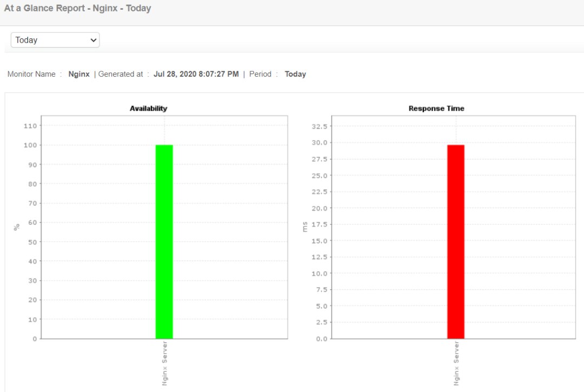584x392 pixels.
Task: Click the ms axis label on Response Time chart
Action: tap(305, 227)
